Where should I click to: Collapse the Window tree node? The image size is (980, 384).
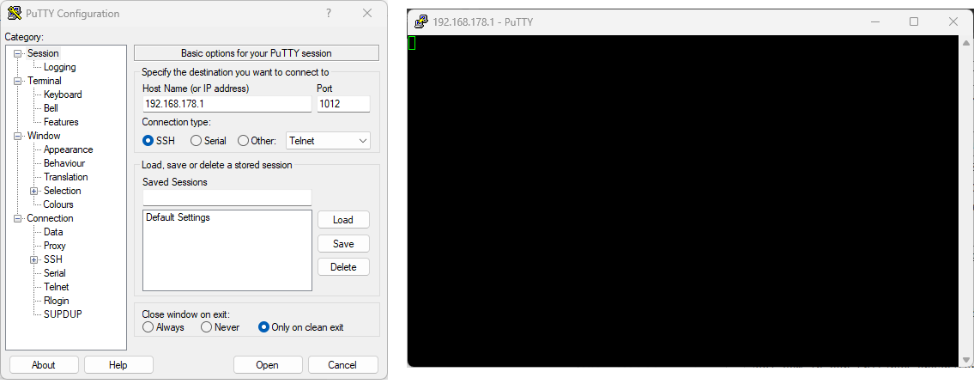click(17, 137)
